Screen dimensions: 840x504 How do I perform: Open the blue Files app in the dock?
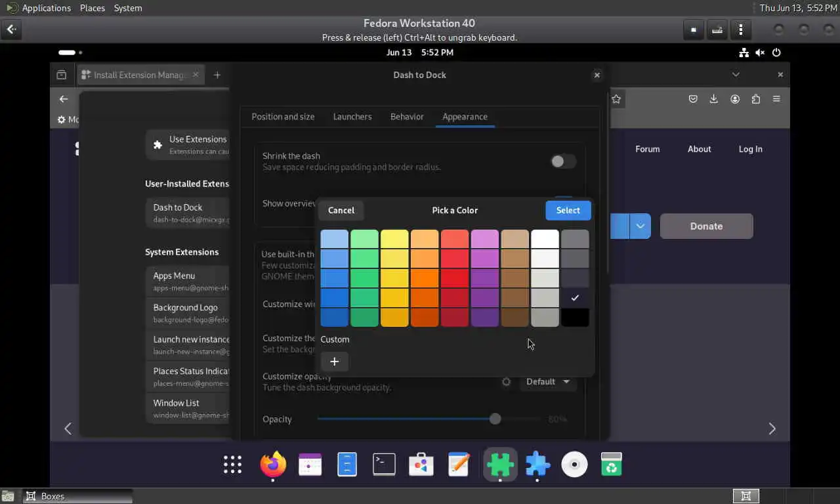347,465
